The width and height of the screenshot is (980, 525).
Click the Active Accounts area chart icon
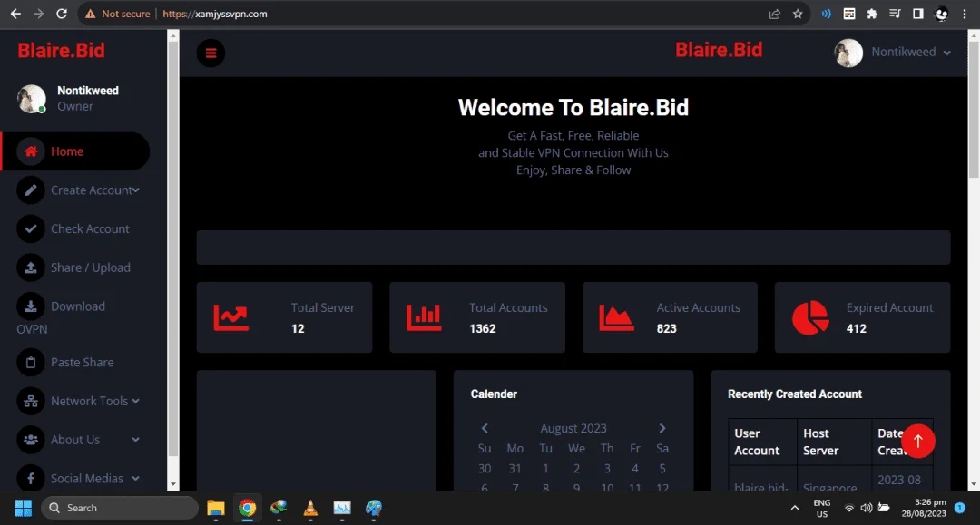click(616, 317)
